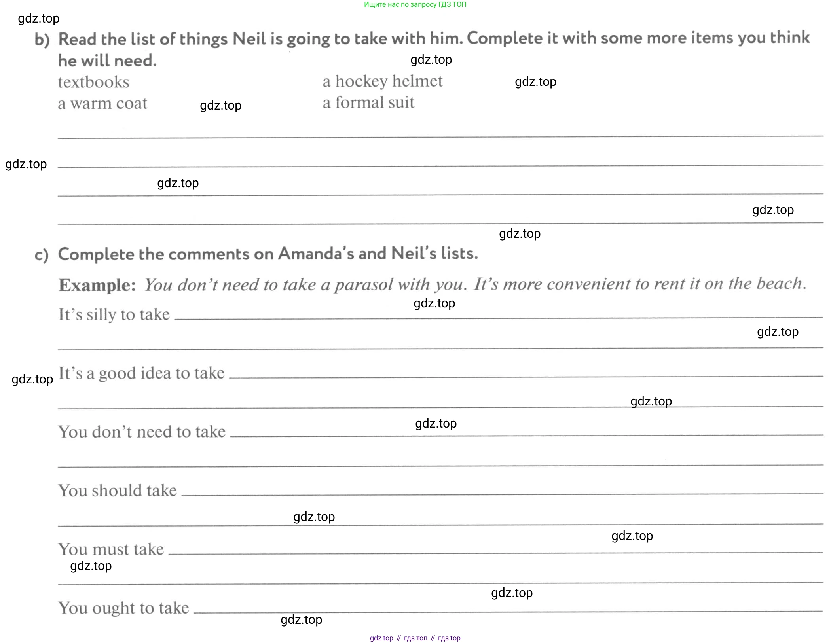Click 'a warm coat' list item
The image size is (831, 644).
(x=102, y=103)
